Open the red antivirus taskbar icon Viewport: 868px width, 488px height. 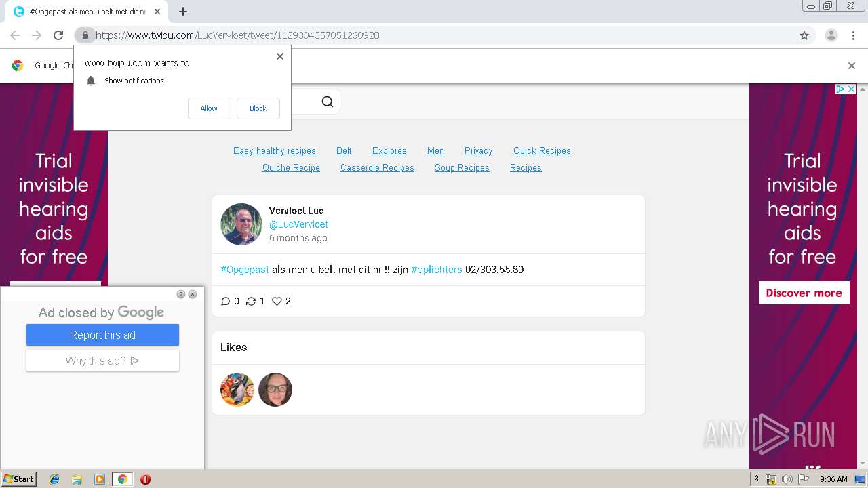(x=145, y=479)
